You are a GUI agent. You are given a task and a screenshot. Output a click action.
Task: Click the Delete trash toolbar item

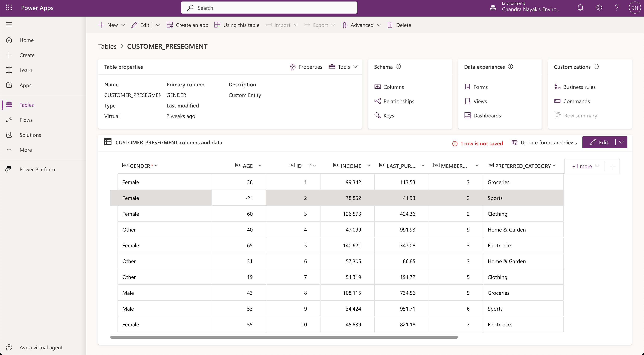point(399,25)
